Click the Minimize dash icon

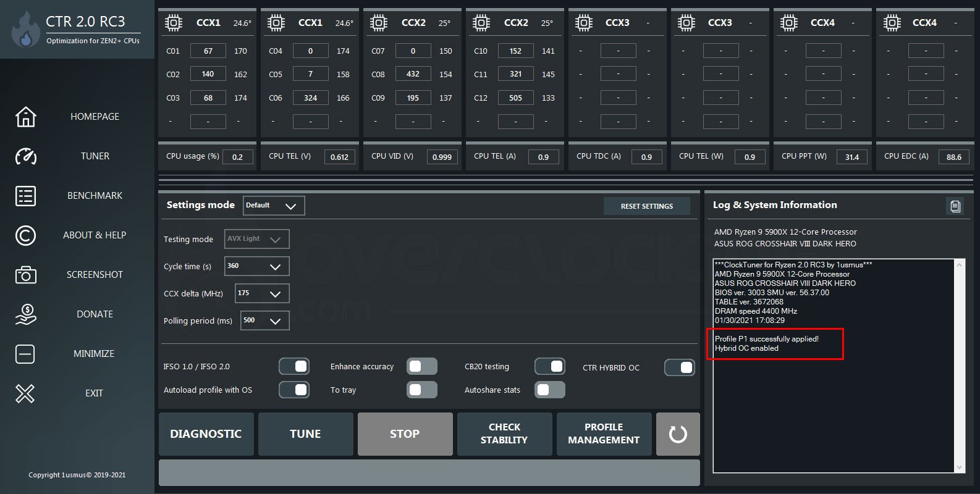[x=25, y=354]
